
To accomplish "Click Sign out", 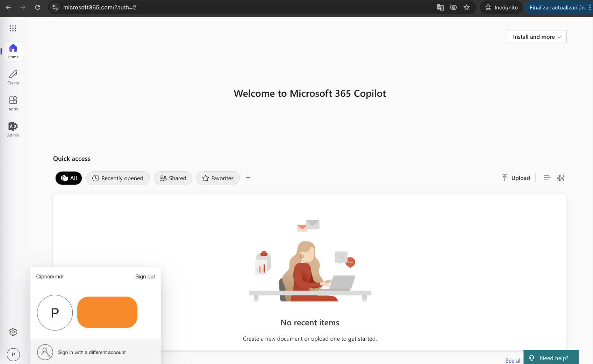I will (x=145, y=277).
